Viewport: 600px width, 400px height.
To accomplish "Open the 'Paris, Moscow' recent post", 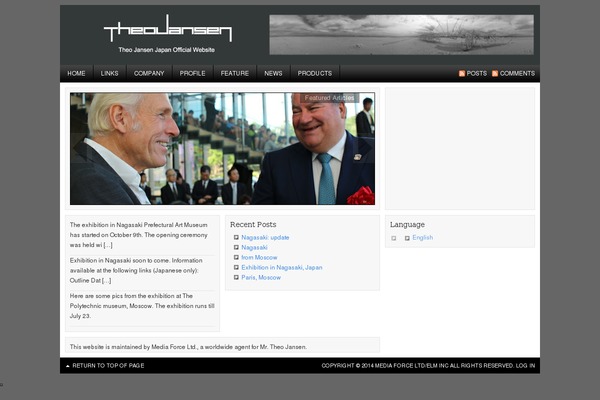I will tap(261, 277).
